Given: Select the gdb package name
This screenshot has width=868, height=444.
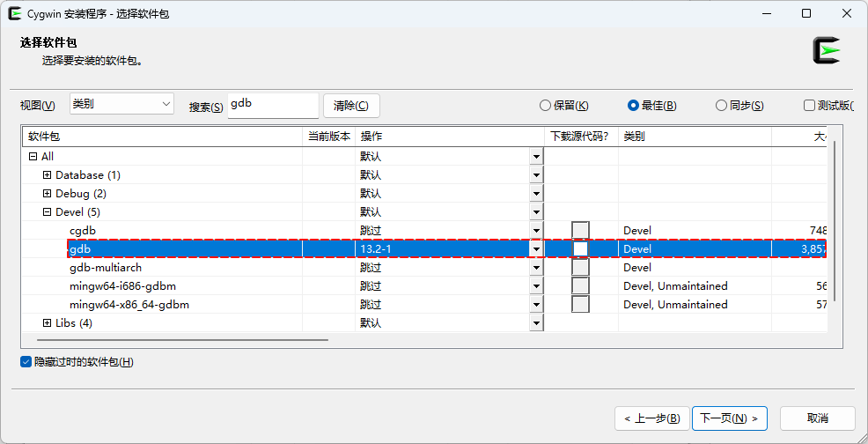Looking at the screenshot, I should (80, 249).
